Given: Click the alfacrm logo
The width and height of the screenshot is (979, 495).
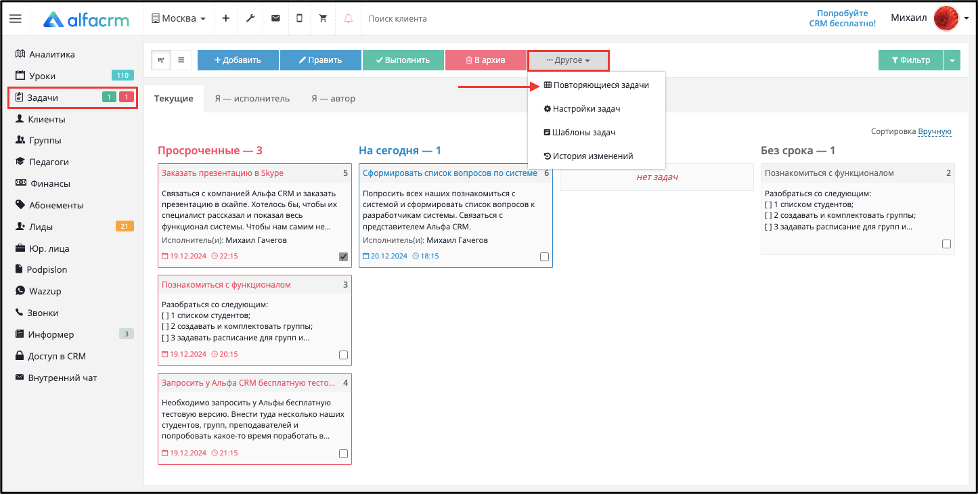Looking at the screenshot, I should 87,19.
